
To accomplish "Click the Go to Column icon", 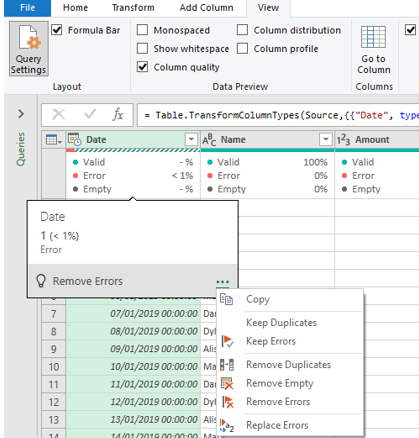I will point(373,37).
